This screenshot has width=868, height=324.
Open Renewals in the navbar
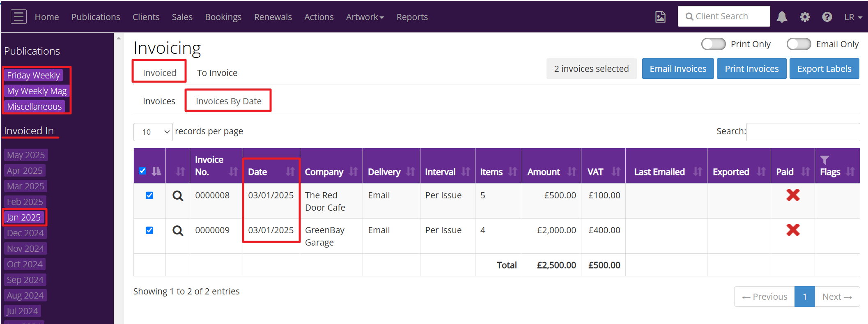click(x=273, y=17)
